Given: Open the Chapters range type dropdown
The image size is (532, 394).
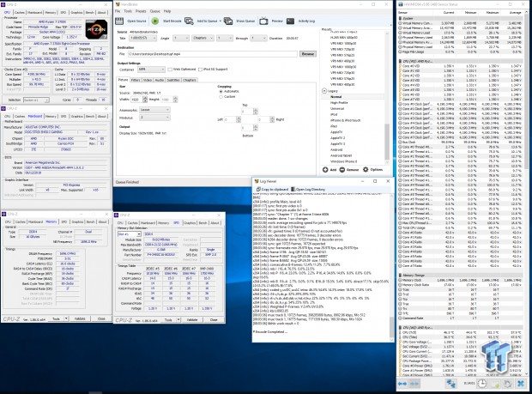Looking at the screenshot, I should click(203, 39).
